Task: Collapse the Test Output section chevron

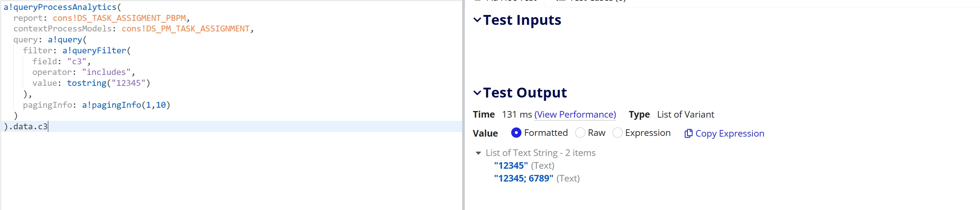Action: point(477,93)
